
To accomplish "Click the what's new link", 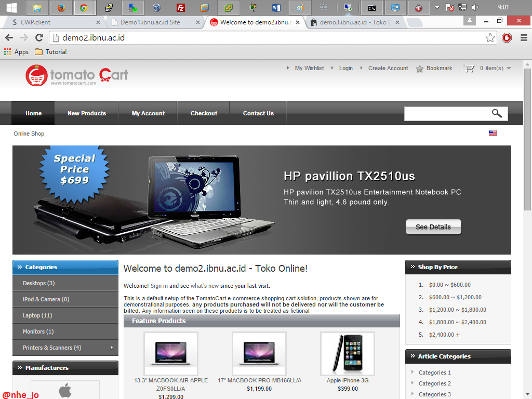I will 205,286.
